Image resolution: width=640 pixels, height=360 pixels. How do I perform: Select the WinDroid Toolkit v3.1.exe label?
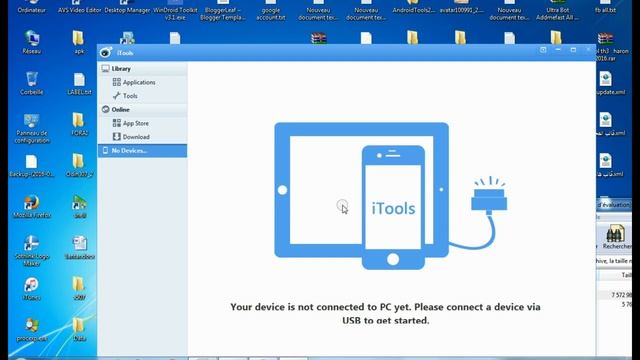pos(175,13)
